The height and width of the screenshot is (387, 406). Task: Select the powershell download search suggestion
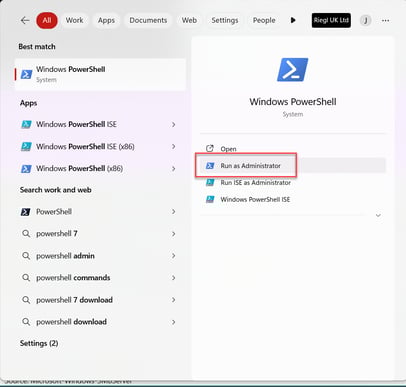point(100,322)
